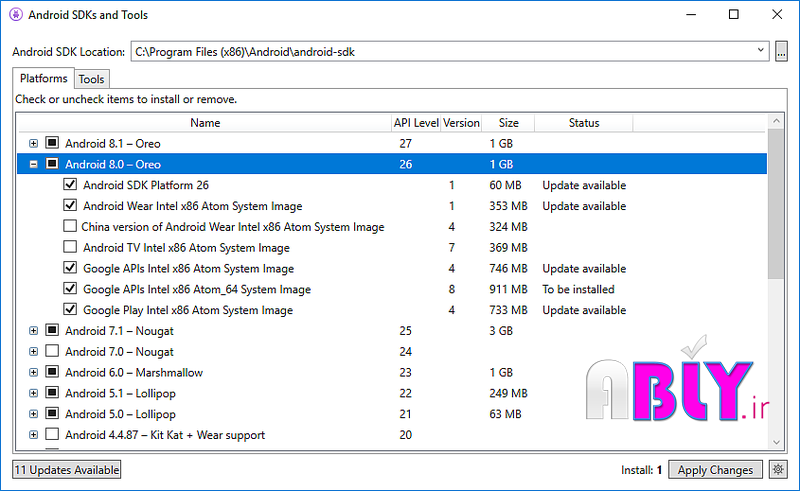Select 'Android TV Intel x86 Atom System Image' text
The image size is (800, 491).
tap(186, 248)
